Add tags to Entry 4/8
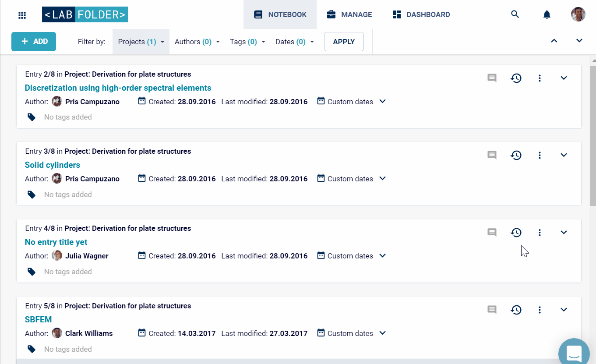596x364 pixels. click(68, 272)
